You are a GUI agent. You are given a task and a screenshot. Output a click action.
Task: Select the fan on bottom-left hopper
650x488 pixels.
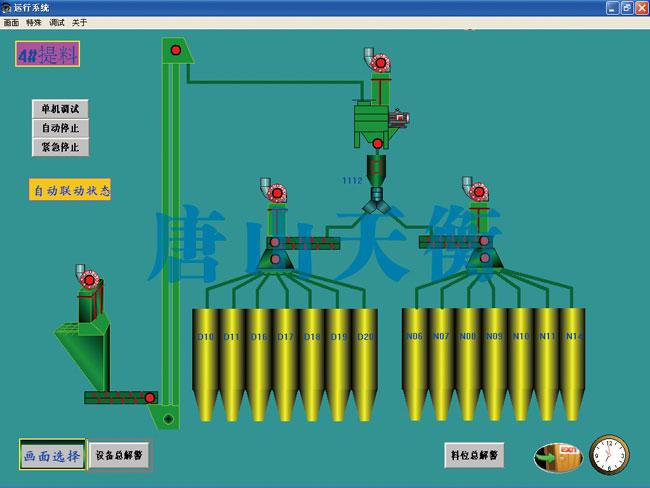coord(88,279)
